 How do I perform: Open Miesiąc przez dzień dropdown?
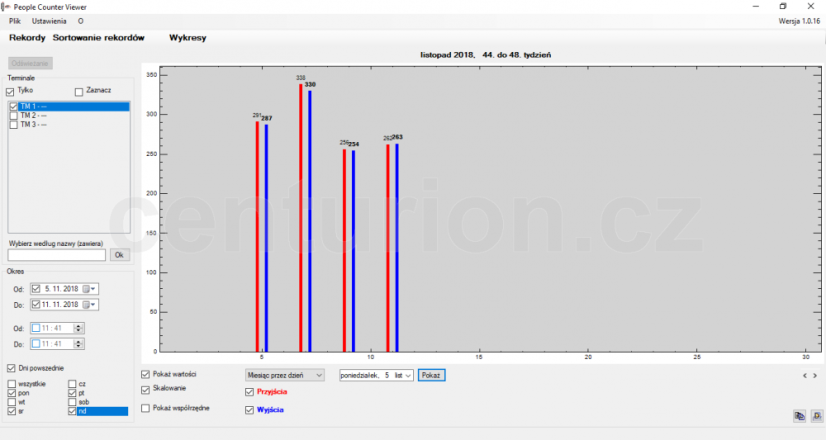tap(284, 375)
